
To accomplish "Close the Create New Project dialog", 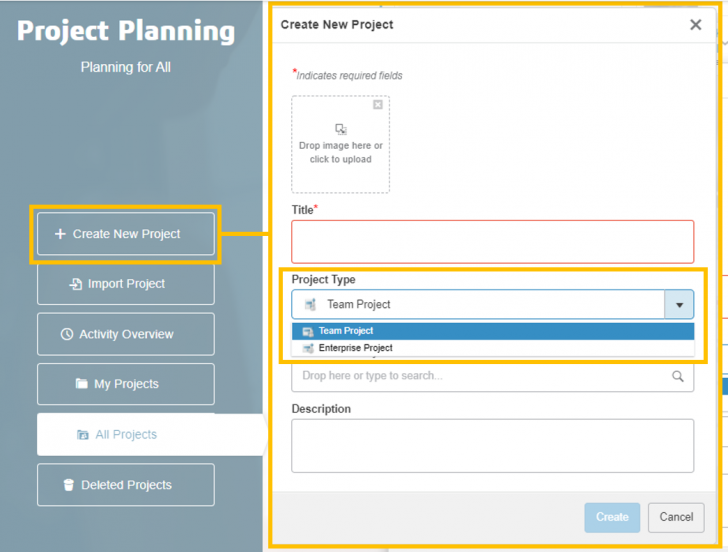I will click(x=696, y=25).
